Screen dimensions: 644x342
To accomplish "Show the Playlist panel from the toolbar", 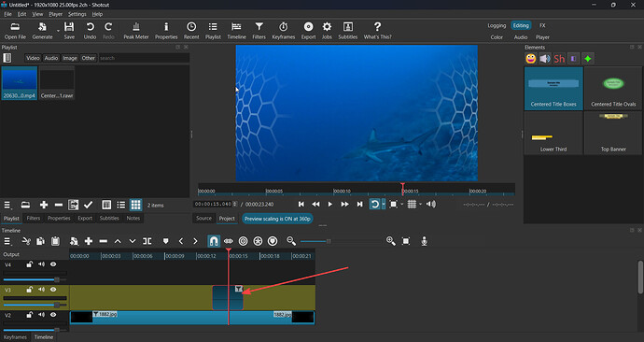I will [x=213, y=31].
